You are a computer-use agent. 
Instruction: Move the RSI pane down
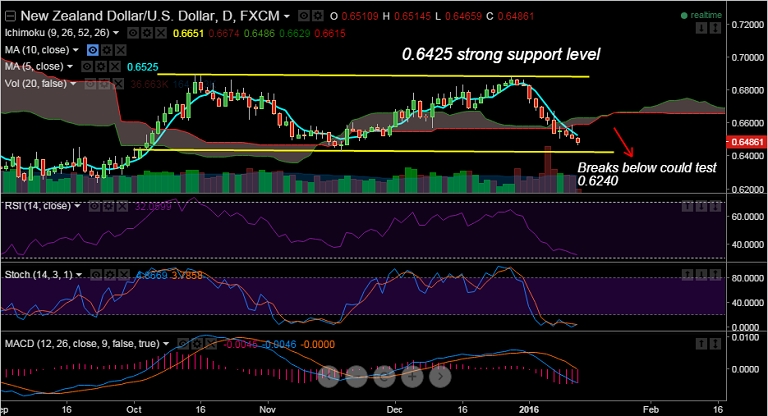pos(701,206)
